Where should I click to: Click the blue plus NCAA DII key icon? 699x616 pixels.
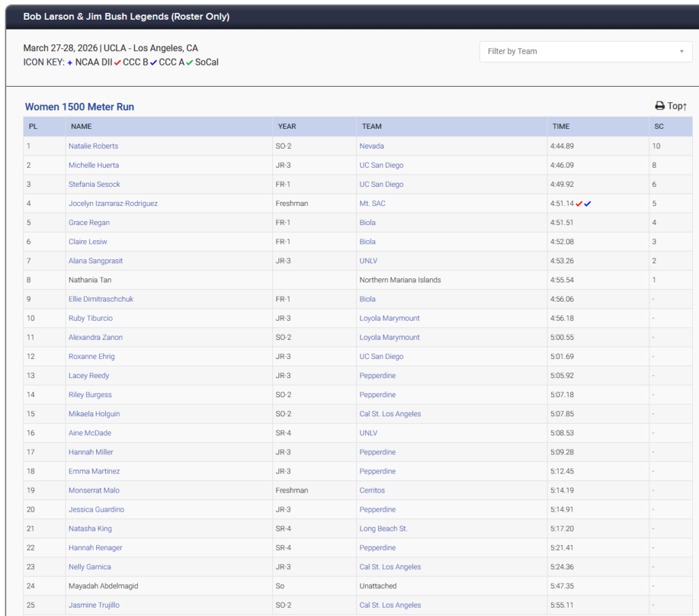point(70,62)
